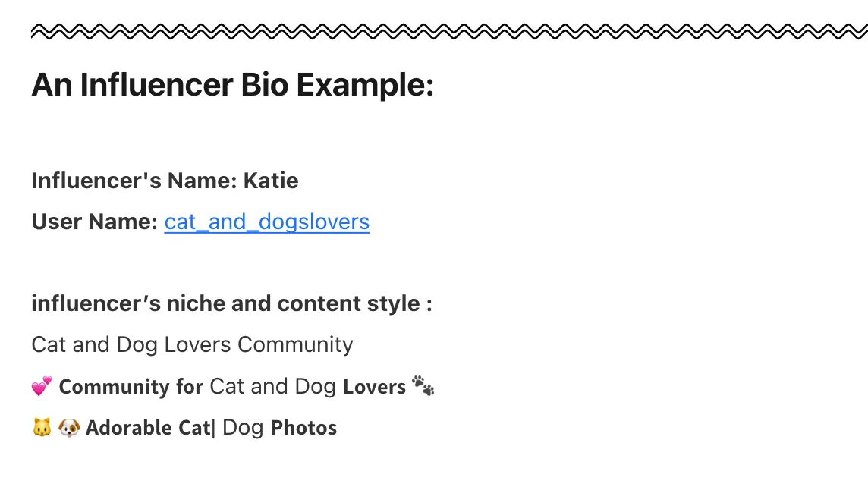
Task: Click the wavy divider line
Action: (448, 31)
